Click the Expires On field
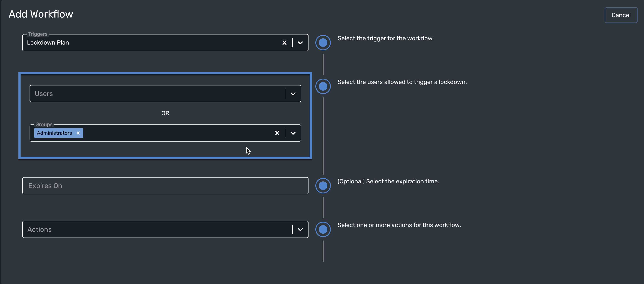The width and height of the screenshot is (644, 284). pyautogui.click(x=165, y=185)
